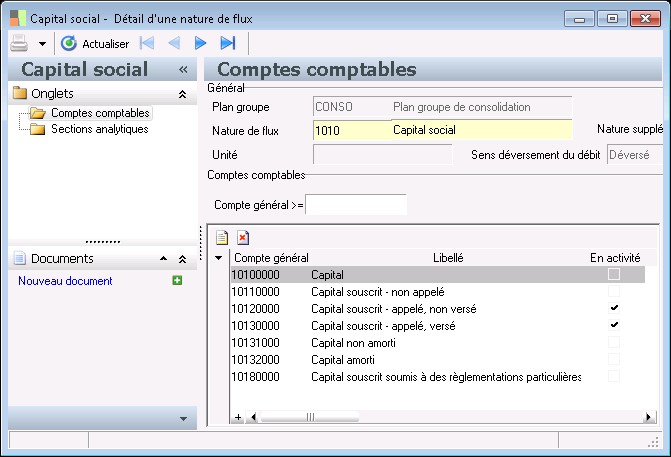Click horizontal splitter dots above Documents
Viewport: 671px width, 457px height.
(102, 242)
